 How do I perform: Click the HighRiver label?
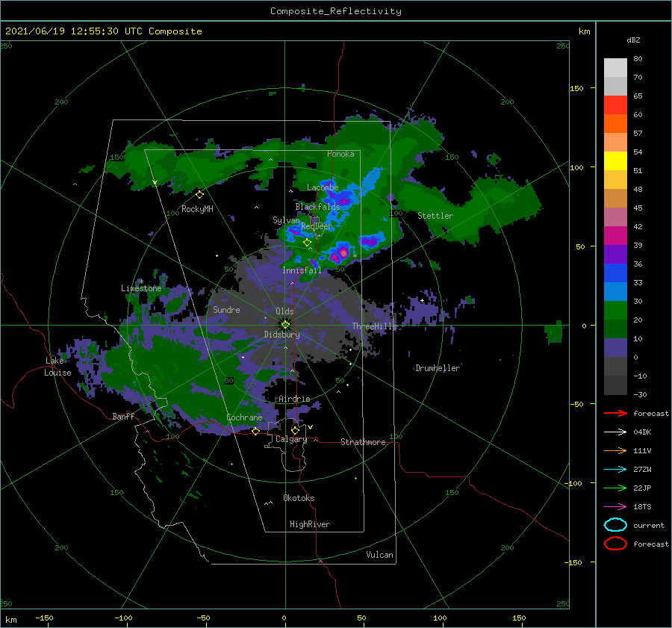[310, 524]
